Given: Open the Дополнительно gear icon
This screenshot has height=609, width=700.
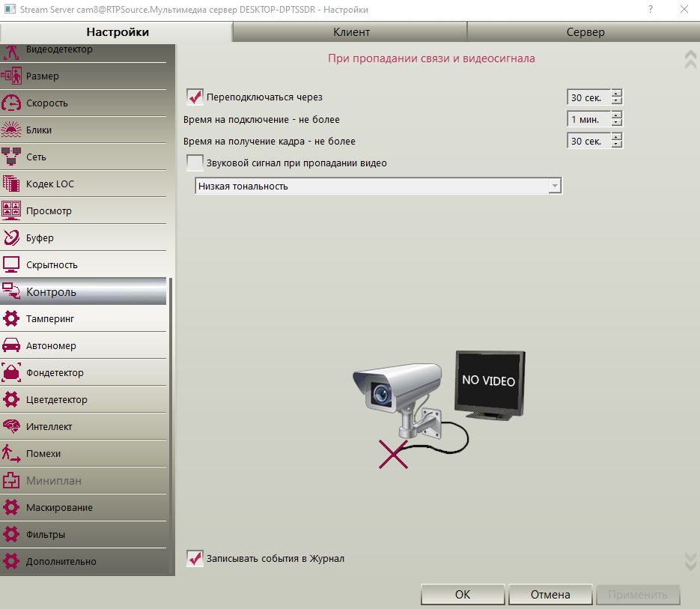Looking at the screenshot, I should click(x=11, y=561).
